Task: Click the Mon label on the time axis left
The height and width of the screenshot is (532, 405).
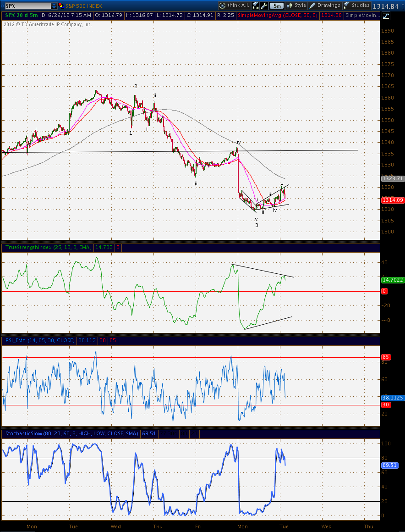Action: click(x=32, y=526)
